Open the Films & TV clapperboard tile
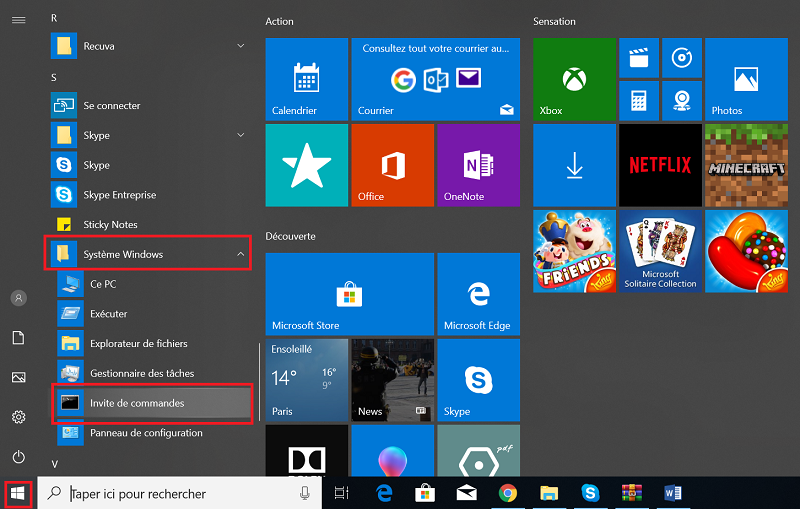The height and width of the screenshot is (509, 800). 639,58
